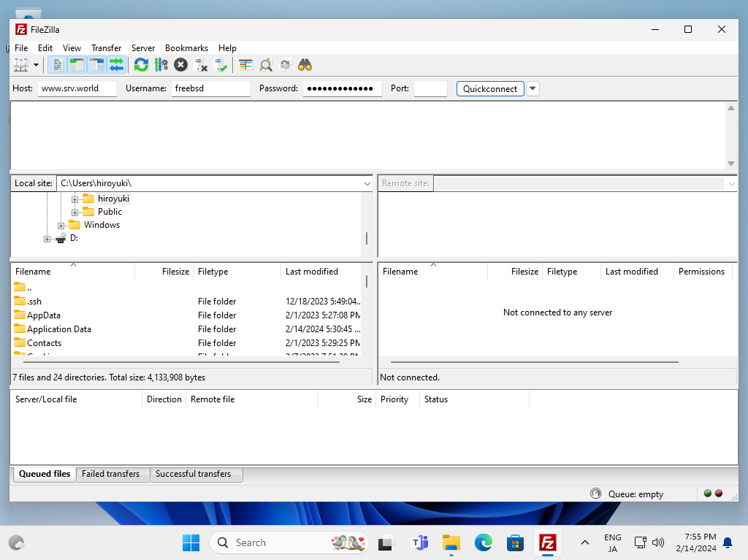Select the Windows folder in tree
Screen dimensions: 748x560
point(101,225)
